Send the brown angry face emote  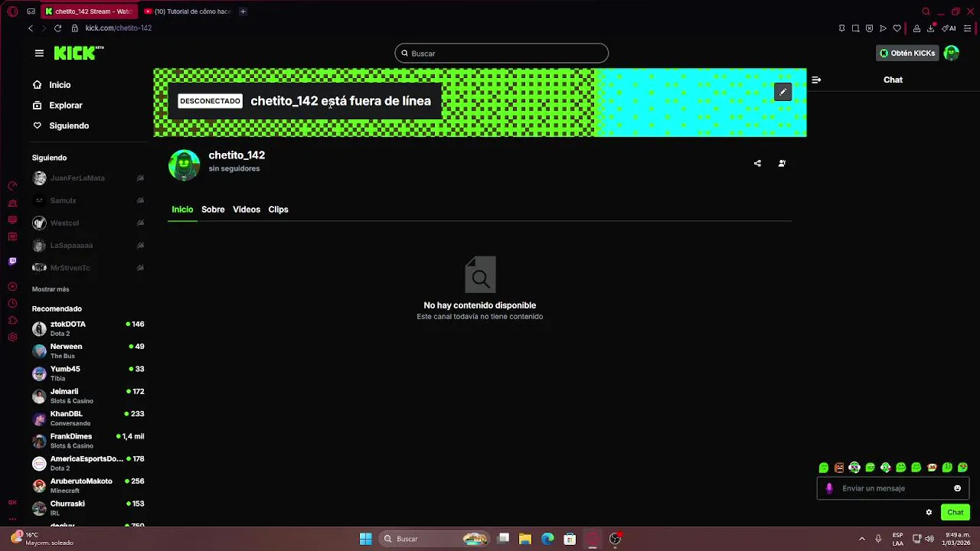(x=839, y=468)
